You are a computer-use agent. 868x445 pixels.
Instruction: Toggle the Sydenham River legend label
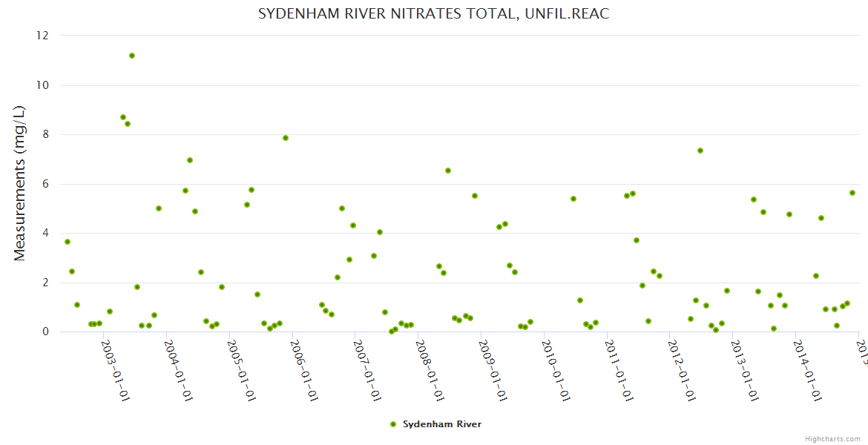pyautogui.click(x=442, y=424)
